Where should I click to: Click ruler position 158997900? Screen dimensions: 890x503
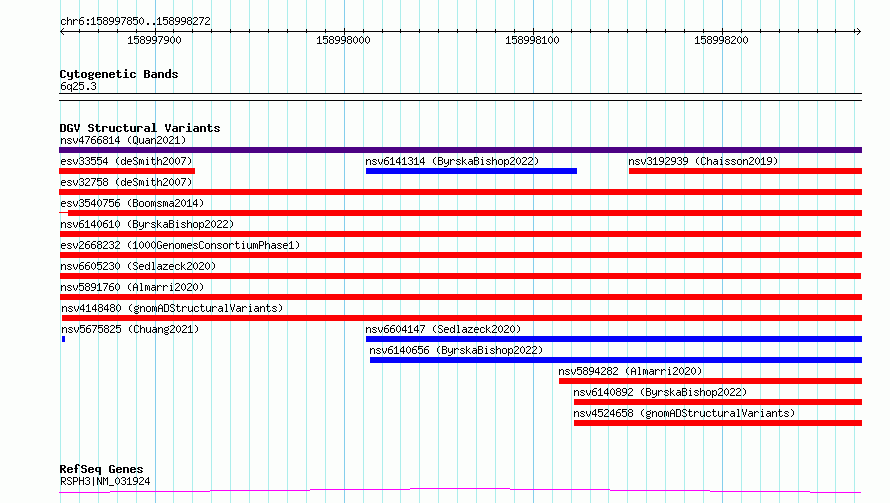click(154, 40)
